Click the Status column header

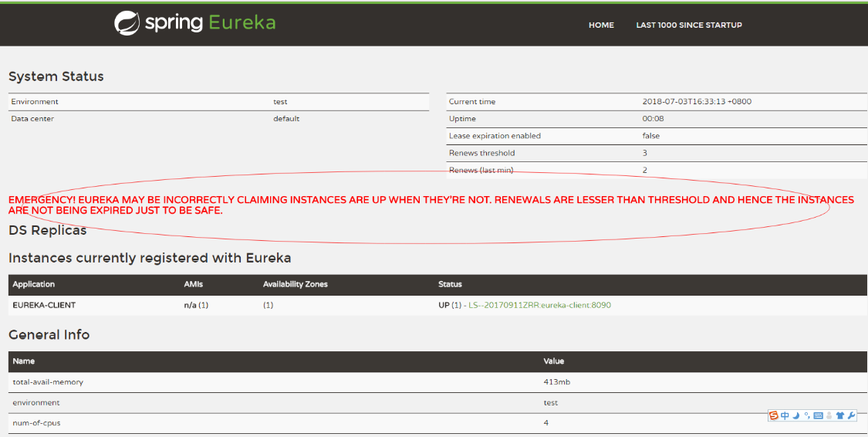450,284
